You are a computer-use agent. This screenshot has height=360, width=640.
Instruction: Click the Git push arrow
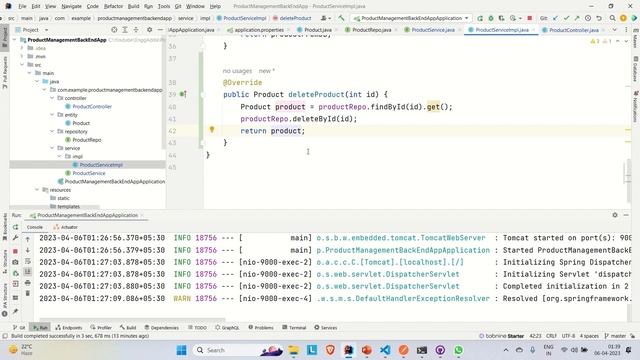coord(577,18)
